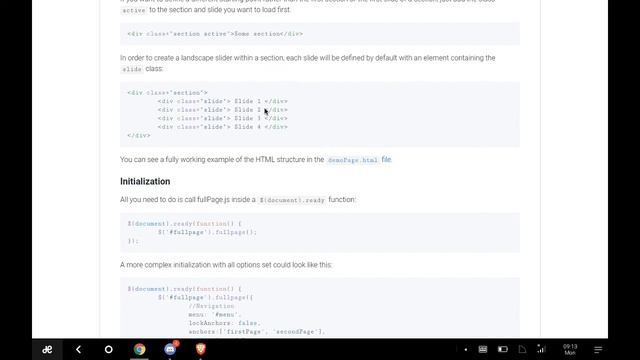Tap the home circle button in the taskbar

109,349
